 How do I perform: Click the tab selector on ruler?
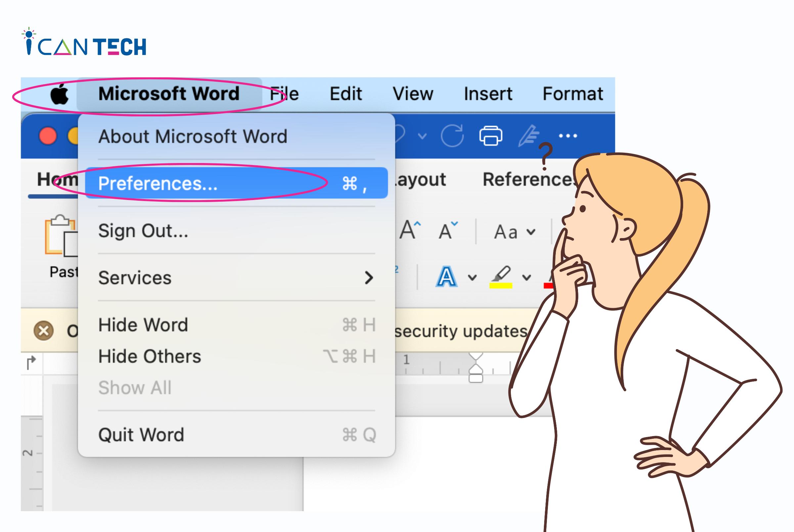(x=31, y=363)
